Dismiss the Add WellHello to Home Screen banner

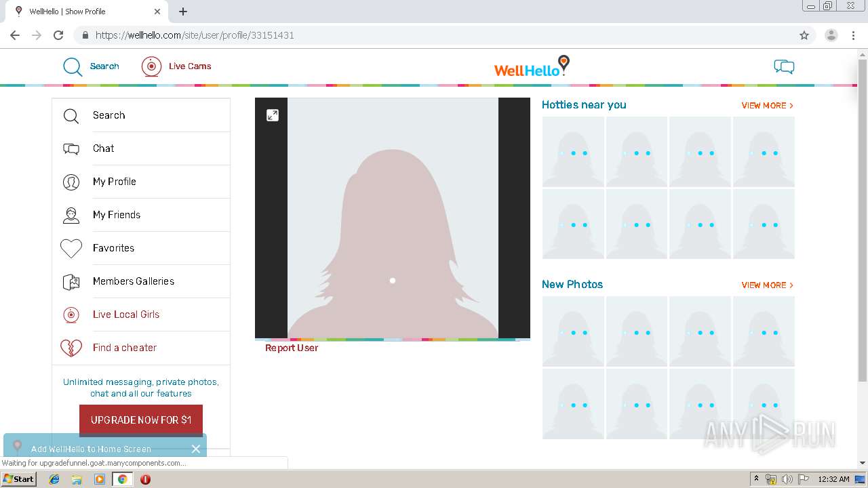coord(196,449)
